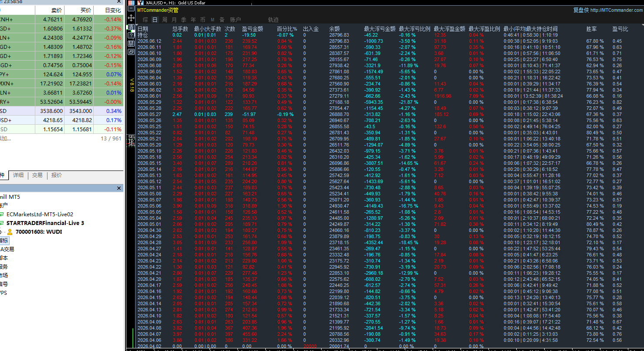Click the 余额 column header
Screen dimensions: 644x351
[335, 29]
